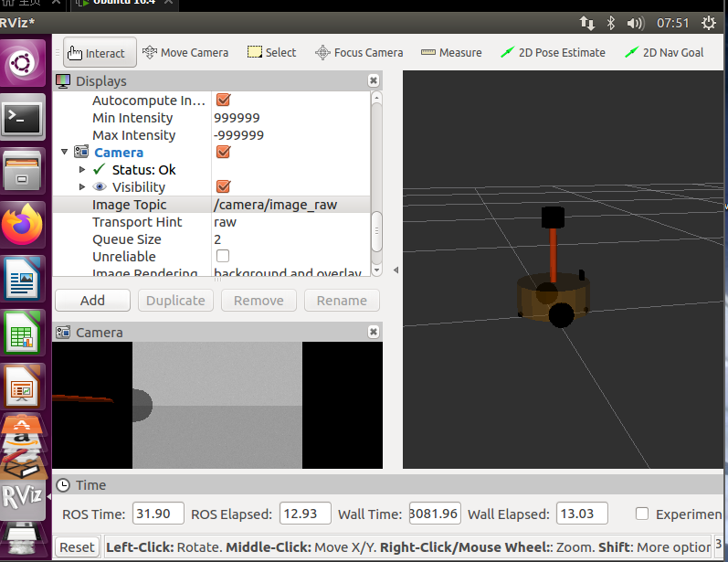The height and width of the screenshot is (562, 728).
Task: Close the Displays panel
Action: (x=373, y=81)
